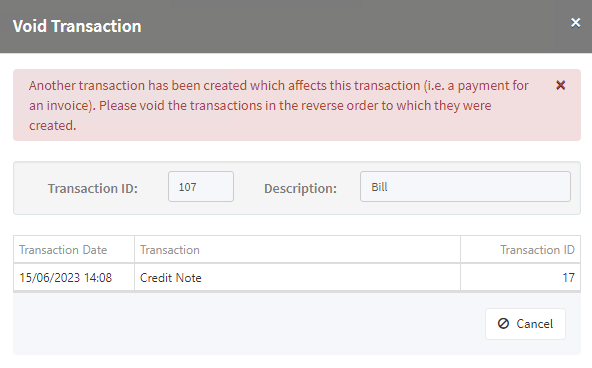
Task: Click the 'Transaction ID:' form label
Action: [93, 188]
